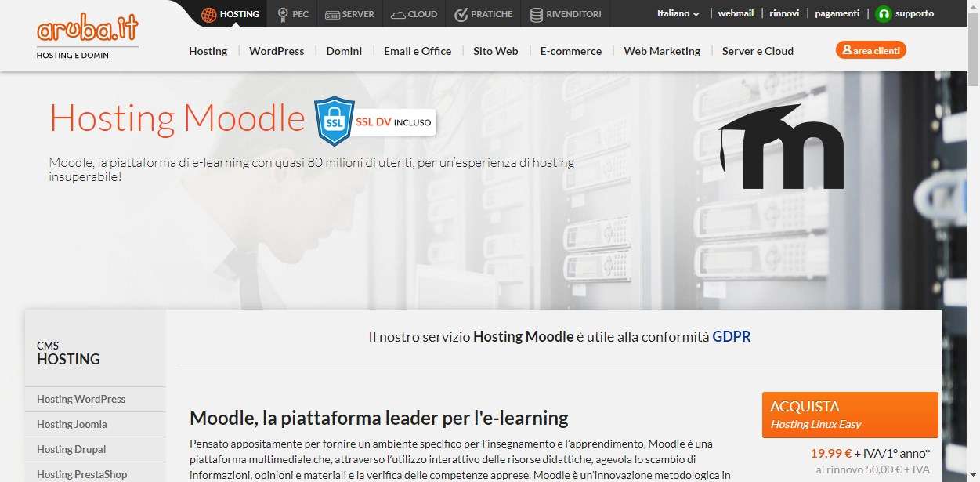
Task: Select the E-commerce navigation item
Action: (570, 50)
